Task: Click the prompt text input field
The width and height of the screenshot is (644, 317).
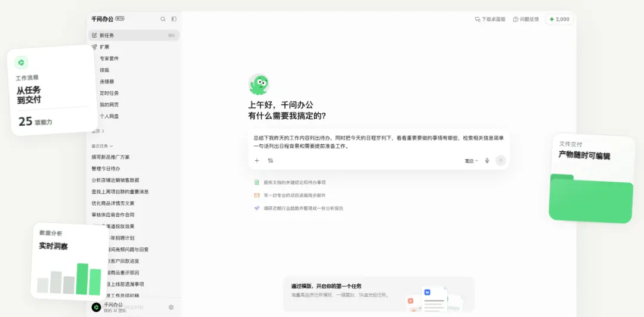Action: click(x=379, y=142)
